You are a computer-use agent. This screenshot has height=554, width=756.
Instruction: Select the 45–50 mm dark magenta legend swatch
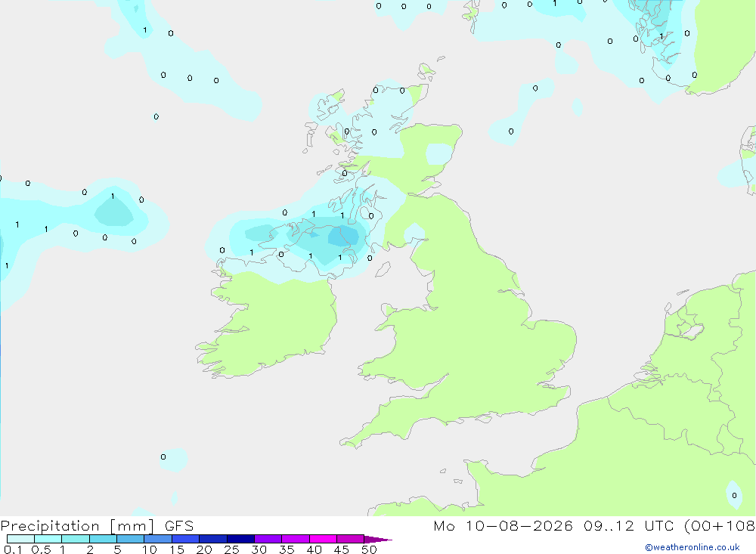click(x=350, y=539)
